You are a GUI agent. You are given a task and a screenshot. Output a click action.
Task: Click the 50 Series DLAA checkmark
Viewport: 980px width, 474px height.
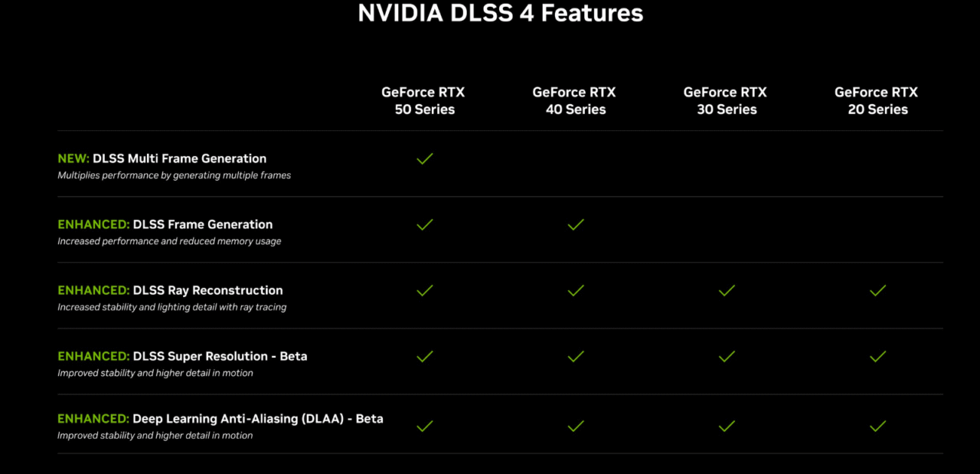(x=425, y=426)
